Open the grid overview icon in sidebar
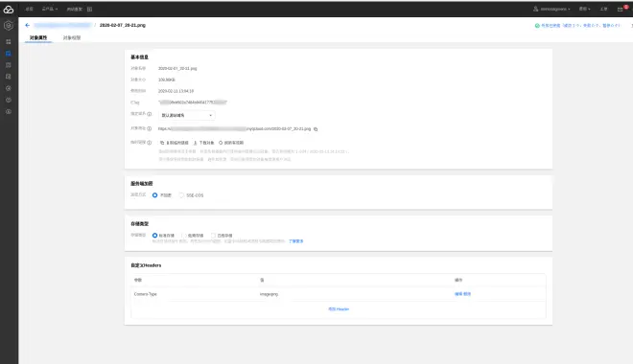The width and height of the screenshot is (633, 364). point(9,41)
